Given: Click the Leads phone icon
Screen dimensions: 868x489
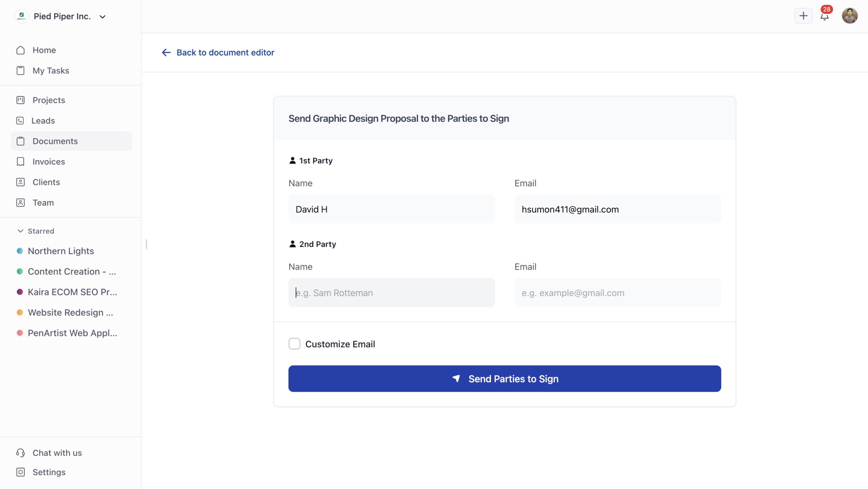Looking at the screenshot, I should point(20,120).
